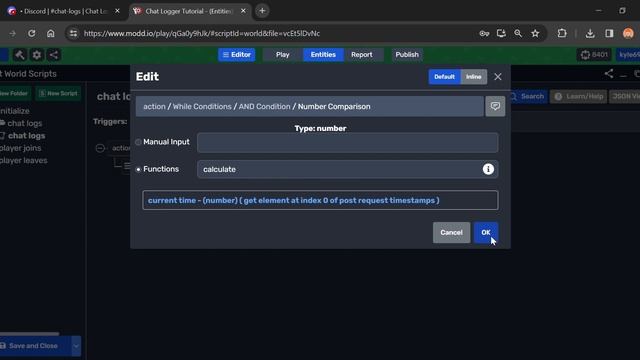The height and width of the screenshot is (360, 640).
Task: Switch to Default view mode
Action: pos(444,77)
